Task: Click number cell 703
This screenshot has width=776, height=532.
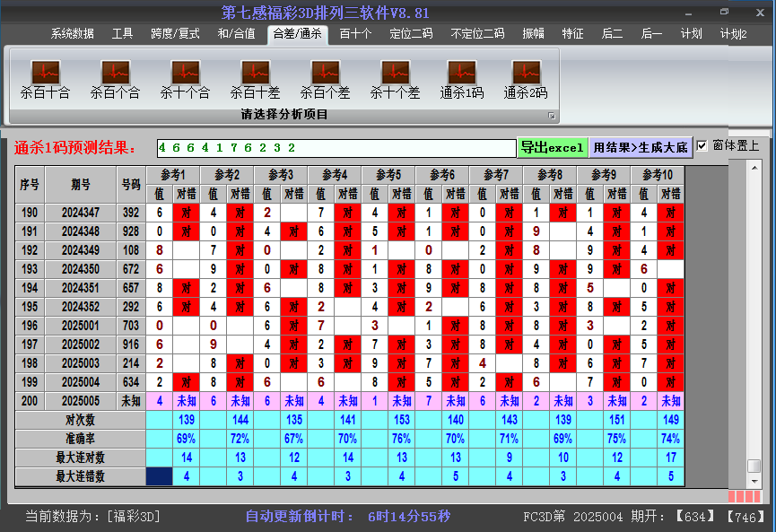Action: click(x=131, y=326)
